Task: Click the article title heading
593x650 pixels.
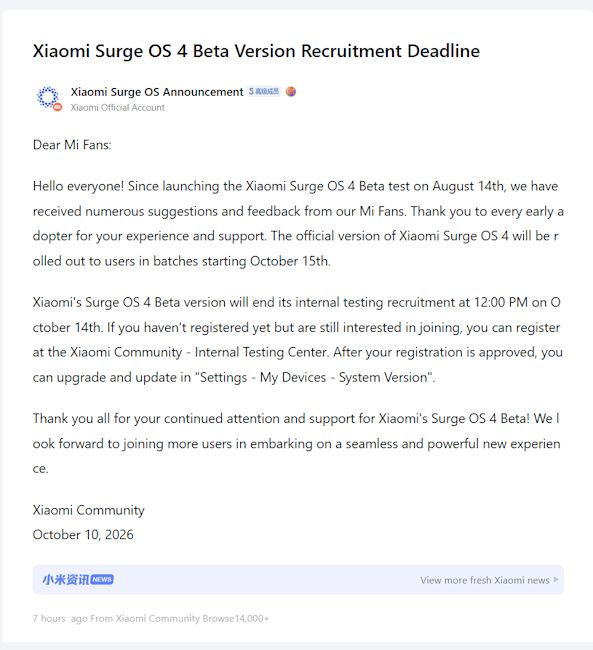Action: pos(256,51)
